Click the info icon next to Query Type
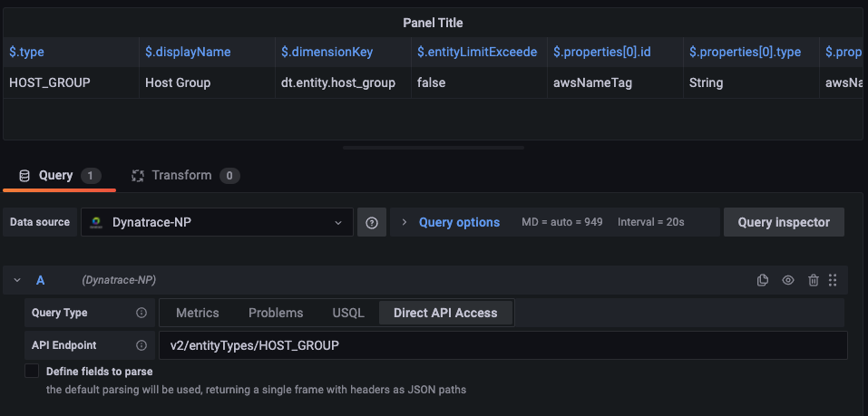Viewport: 868px width, 416px height. tap(141, 313)
